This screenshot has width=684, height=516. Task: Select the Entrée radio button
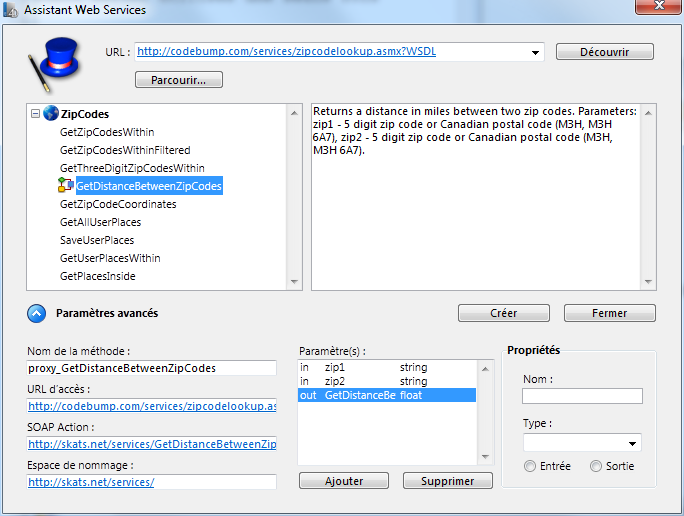click(530, 466)
